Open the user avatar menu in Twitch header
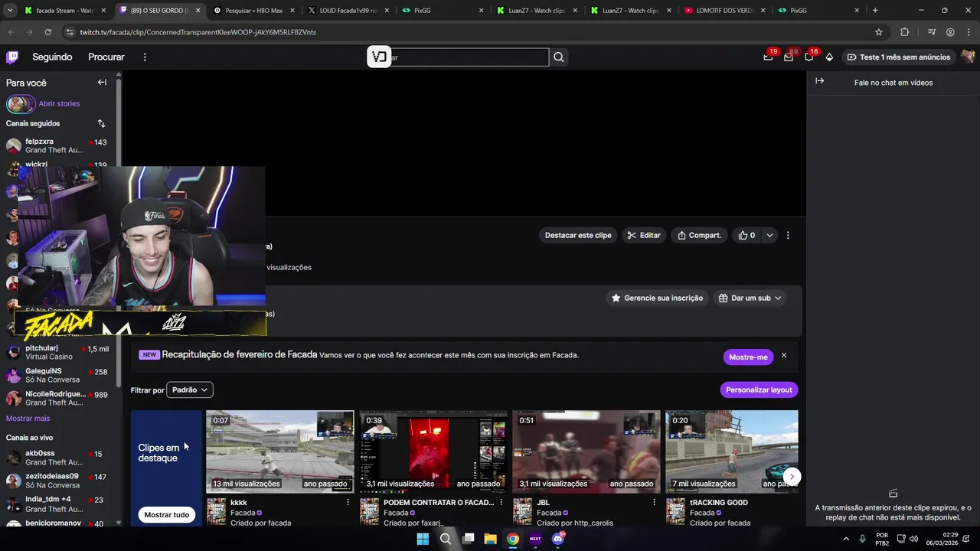The image size is (980, 551). click(968, 57)
